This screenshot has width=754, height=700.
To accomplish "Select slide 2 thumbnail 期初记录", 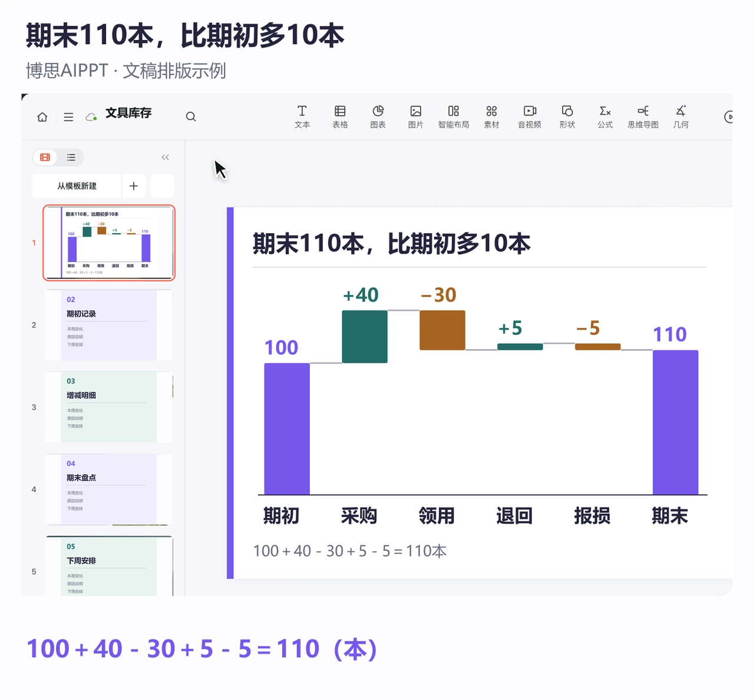I will 109,325.
